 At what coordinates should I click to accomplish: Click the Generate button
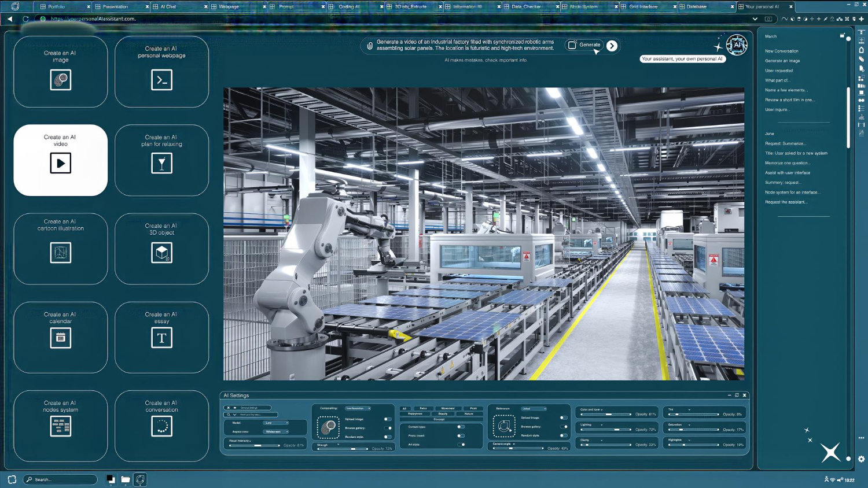584,45
